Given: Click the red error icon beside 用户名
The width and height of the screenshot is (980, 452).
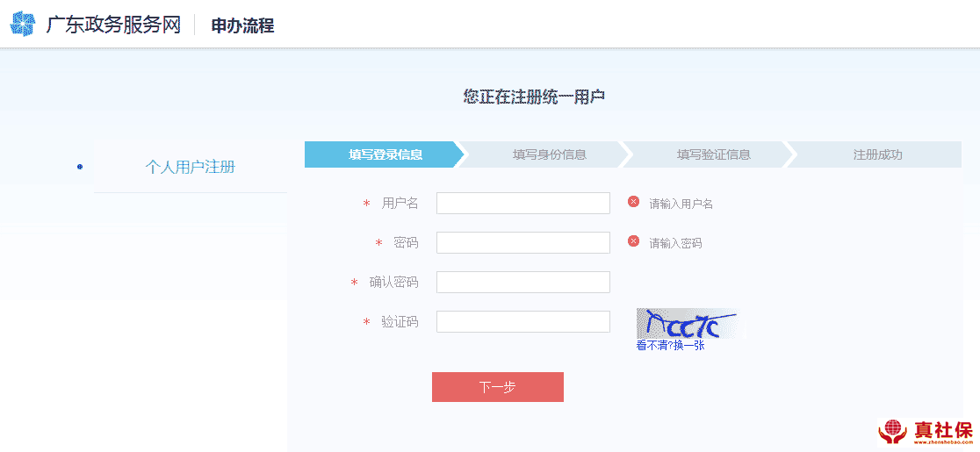Looking at the screenshot, I should (x=633, y=202).
